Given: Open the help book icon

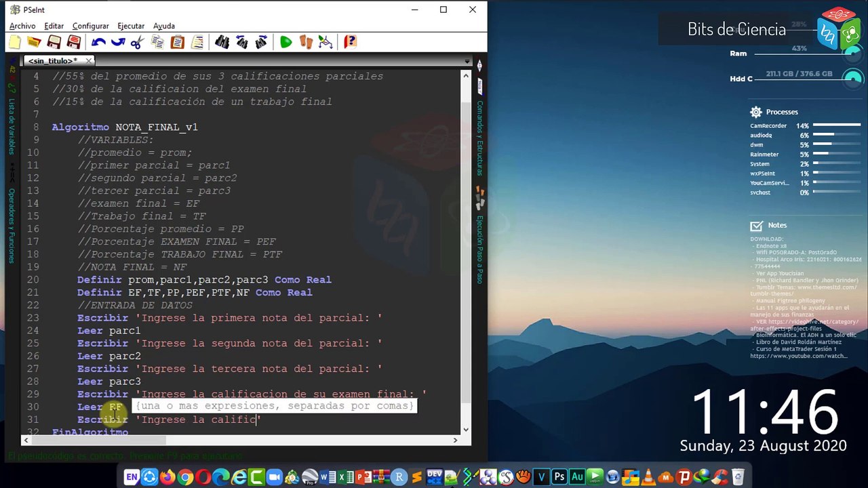Looking at the screenshot, I should coord(350,42).
